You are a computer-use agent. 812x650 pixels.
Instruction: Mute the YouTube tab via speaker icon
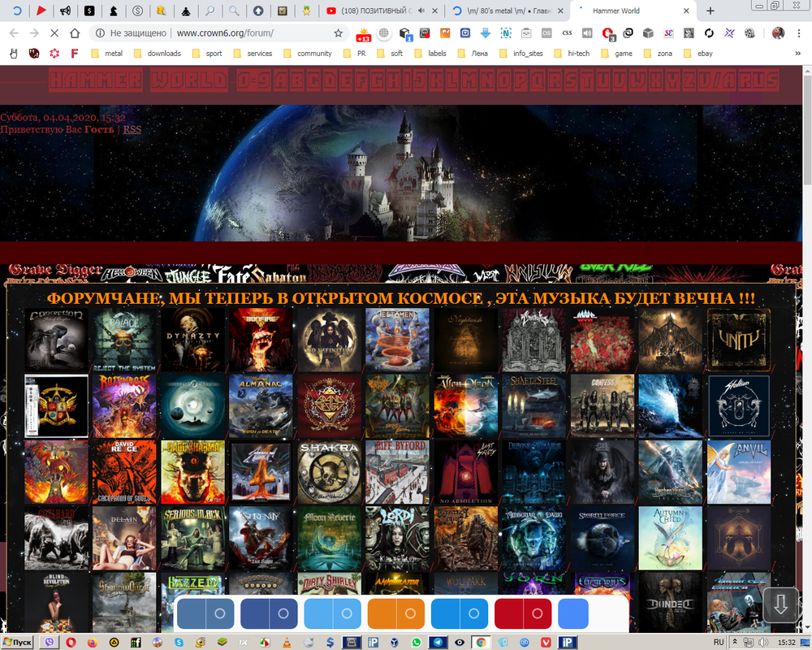pos(421,11)
